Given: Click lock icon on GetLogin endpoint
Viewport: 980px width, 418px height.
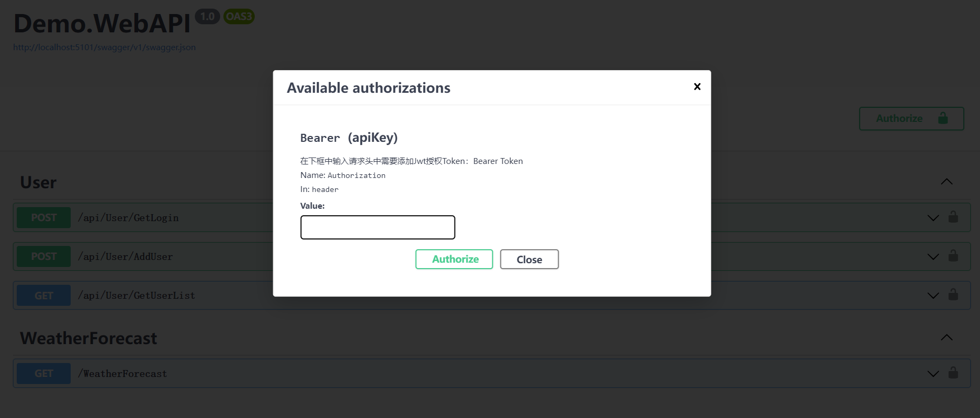Looking at the screenshot, I should click(x=954, y=217).
